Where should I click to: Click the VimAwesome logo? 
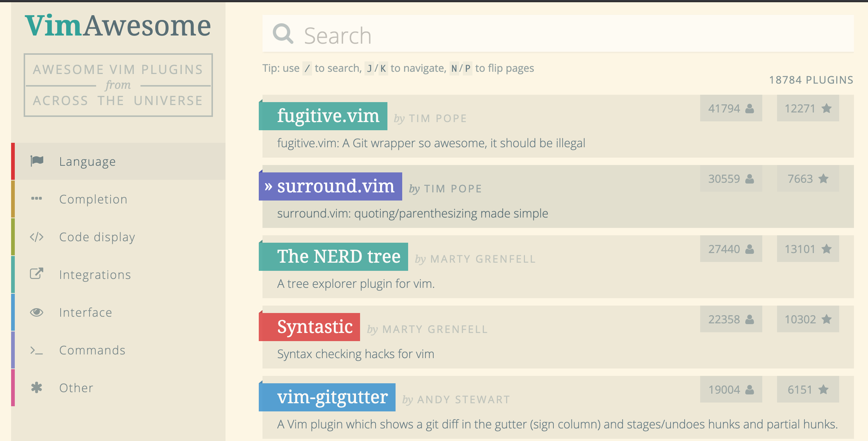(118, 26)
